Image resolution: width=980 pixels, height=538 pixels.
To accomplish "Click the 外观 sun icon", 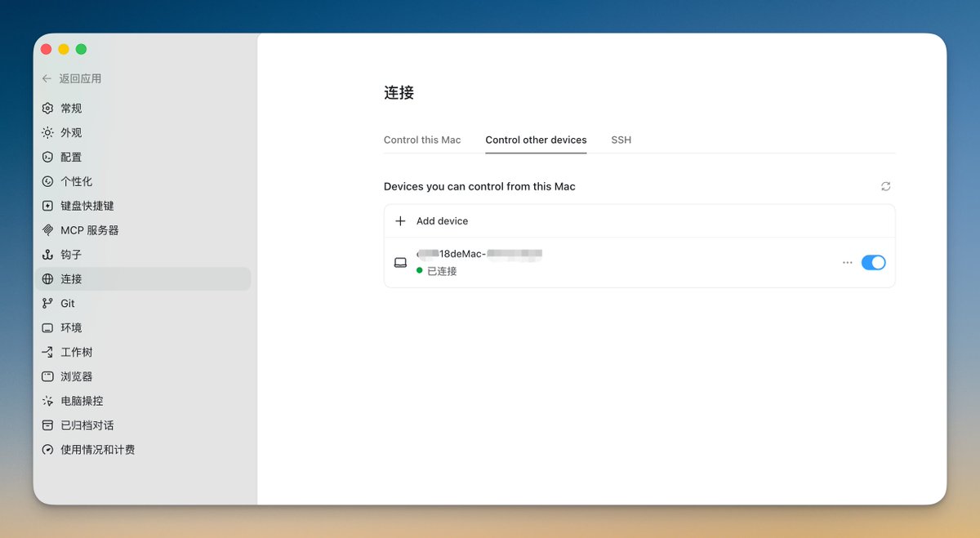I will pyautogui.click(x=47, y=132).
